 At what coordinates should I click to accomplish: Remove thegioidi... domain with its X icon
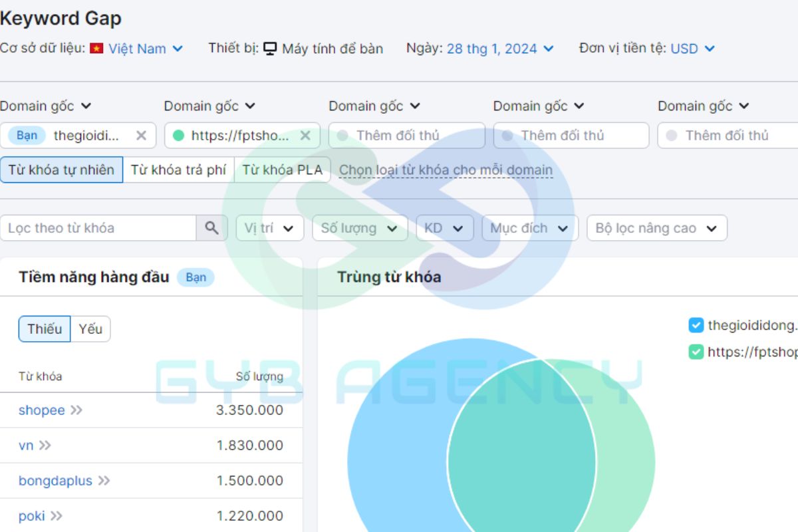[141, 136]
